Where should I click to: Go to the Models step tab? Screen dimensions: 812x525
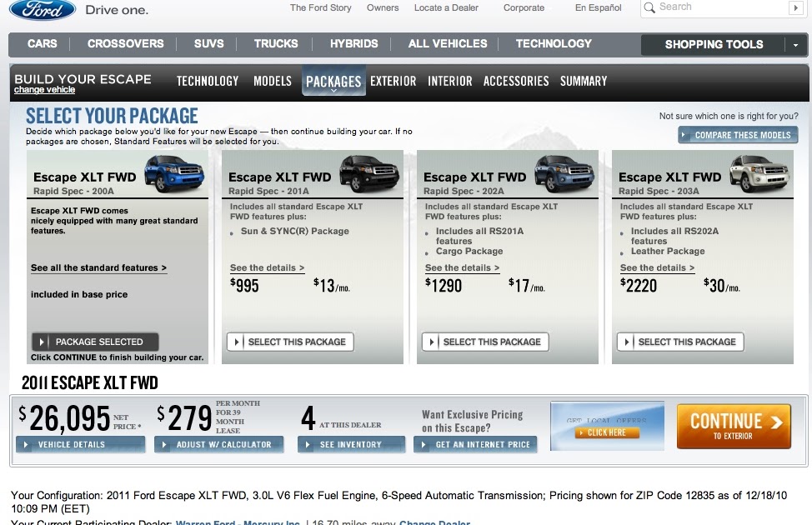tap(273, 82)
